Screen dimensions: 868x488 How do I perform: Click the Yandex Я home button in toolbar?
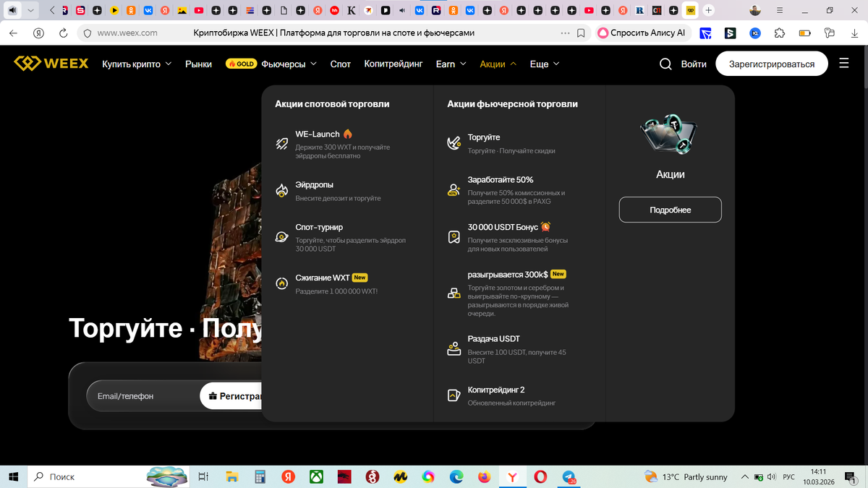(39, 33)
